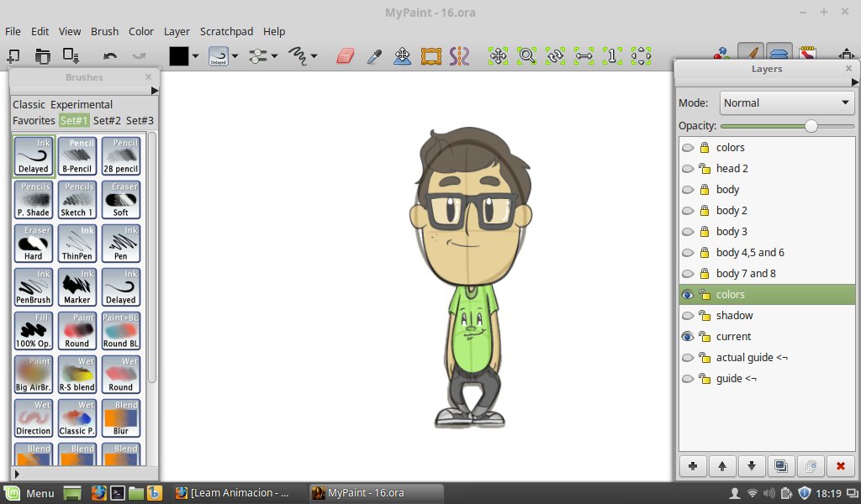Select the Frame tool icon

click(x=431, y=55)
